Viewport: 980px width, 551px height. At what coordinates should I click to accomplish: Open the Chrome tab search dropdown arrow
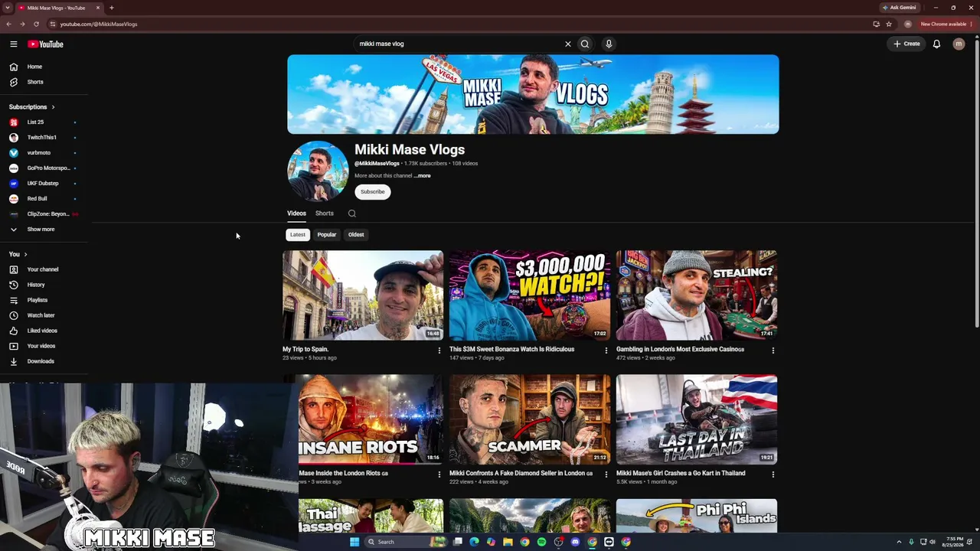8,8
